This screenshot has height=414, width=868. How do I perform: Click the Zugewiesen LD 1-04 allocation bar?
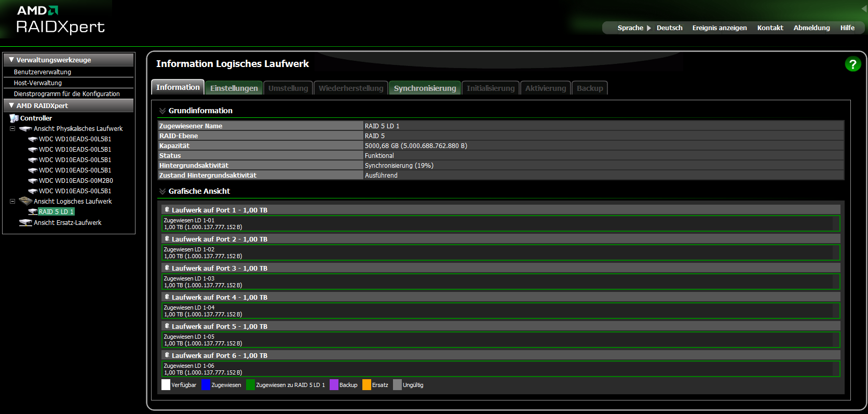500,311
